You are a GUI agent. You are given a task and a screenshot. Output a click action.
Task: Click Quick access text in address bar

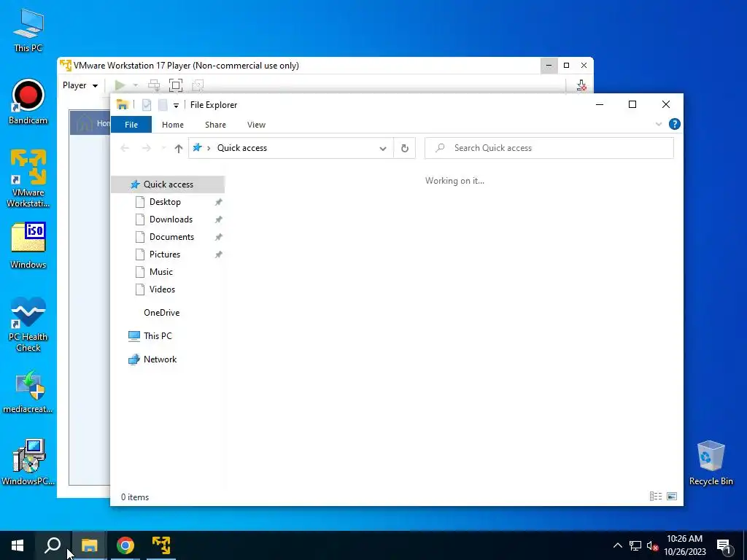(x=242, y=148)
